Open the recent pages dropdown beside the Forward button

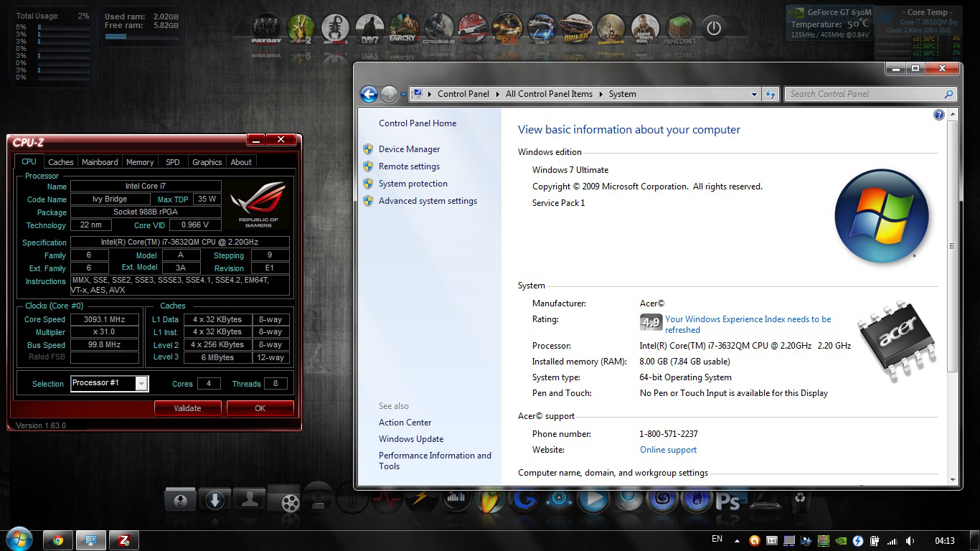click(x=403, y=94)
